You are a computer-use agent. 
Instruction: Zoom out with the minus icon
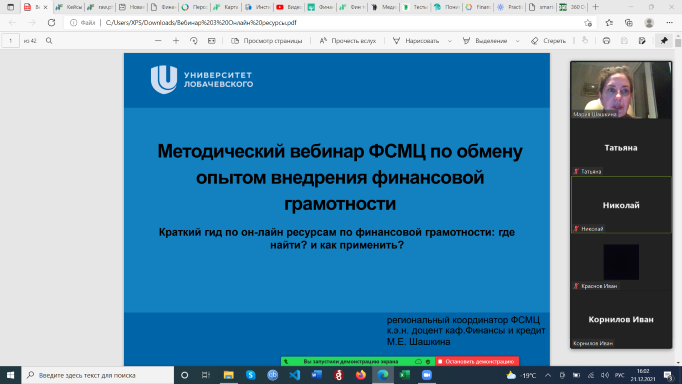(158, 40)
